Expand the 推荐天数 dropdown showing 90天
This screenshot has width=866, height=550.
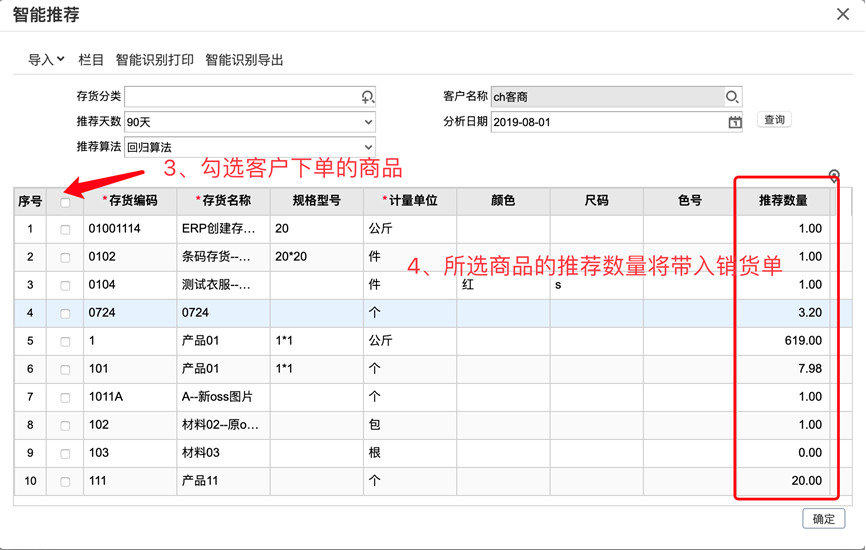250,122
